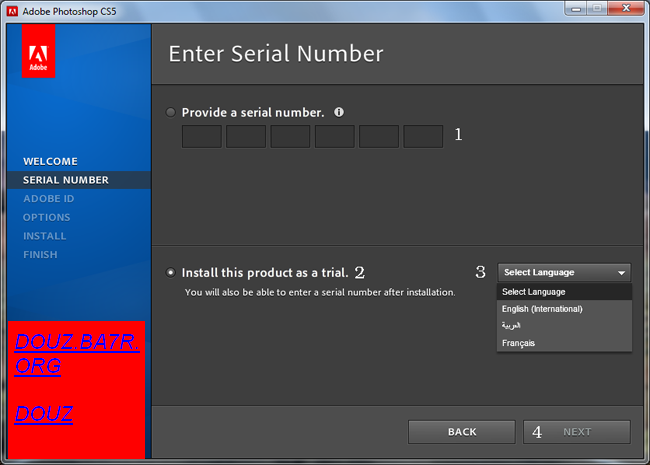This screenshot has height=465, width=650.
Task: Select the ADOBE ID step
Action: pos(49,199)
